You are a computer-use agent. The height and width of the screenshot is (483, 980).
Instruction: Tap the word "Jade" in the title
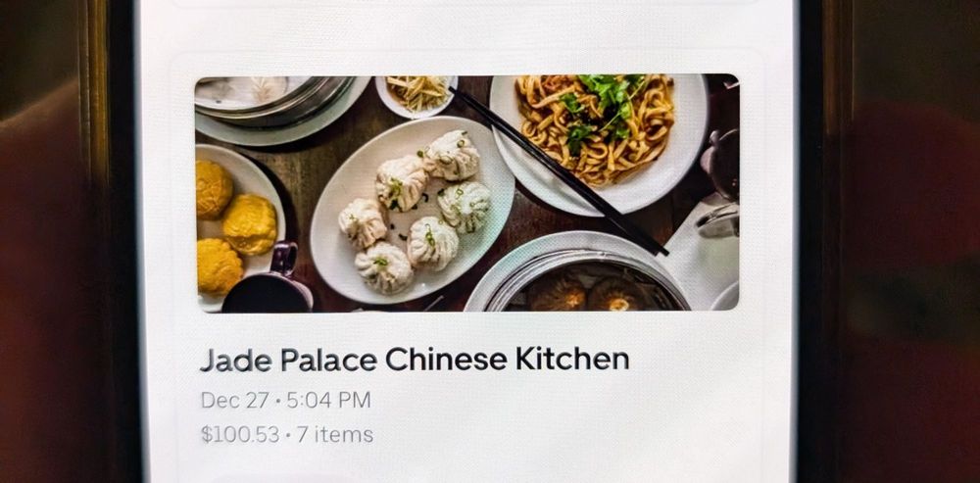coord(235,361)
